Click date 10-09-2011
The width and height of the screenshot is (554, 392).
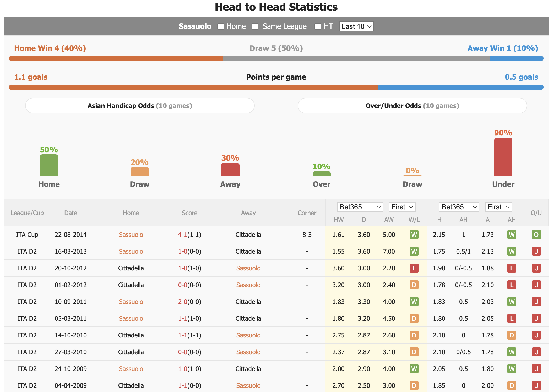click(x=70, y=302)
